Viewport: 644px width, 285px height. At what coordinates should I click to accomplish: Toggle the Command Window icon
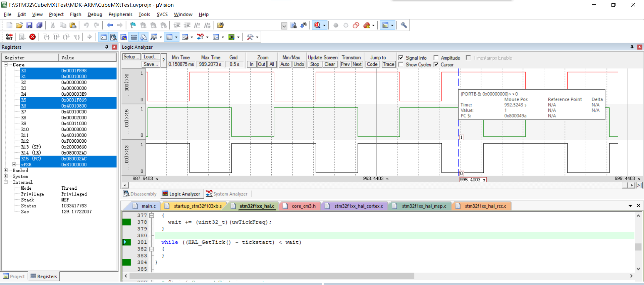[x=104, y=37]
